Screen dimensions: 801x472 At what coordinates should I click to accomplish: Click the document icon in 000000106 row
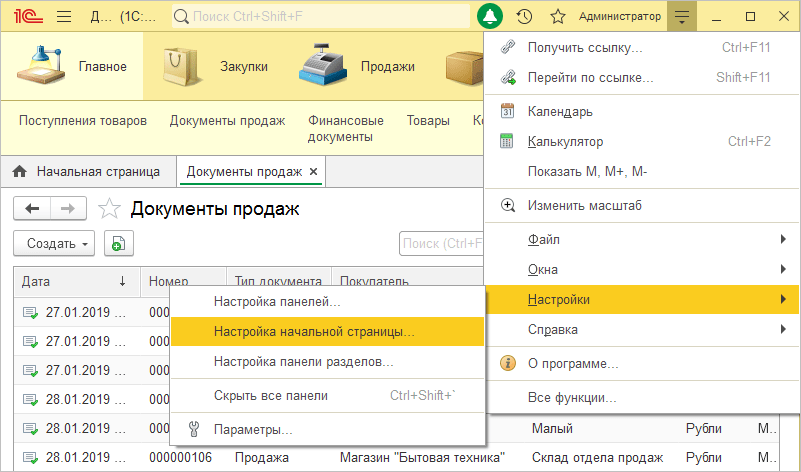[x=30, y=458]
